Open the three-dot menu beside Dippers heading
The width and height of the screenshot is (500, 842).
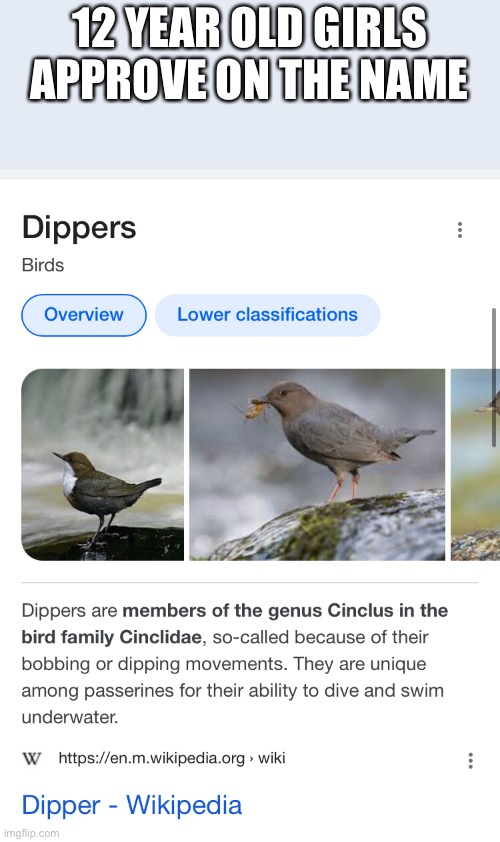(460, 230)
